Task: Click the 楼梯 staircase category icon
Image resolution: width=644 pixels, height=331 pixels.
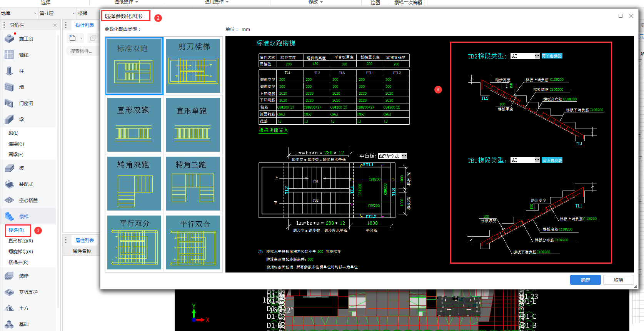Action: (x=9, y=216)
